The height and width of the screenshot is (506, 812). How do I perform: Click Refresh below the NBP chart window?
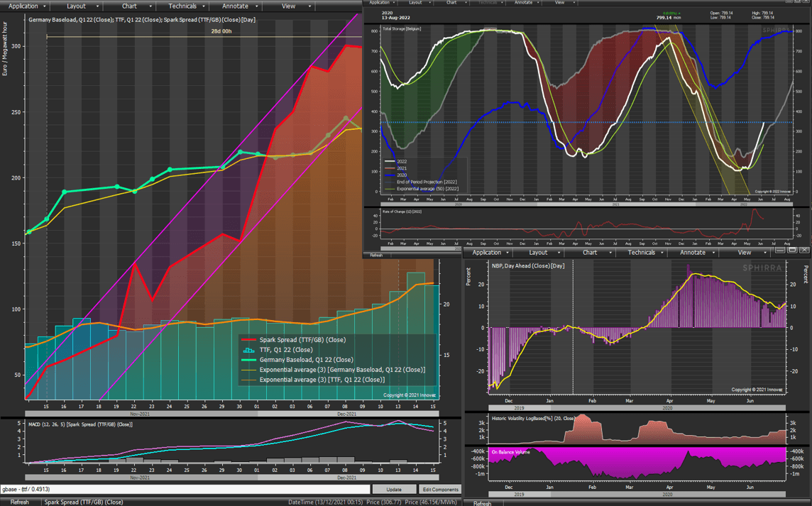[482, 503]
